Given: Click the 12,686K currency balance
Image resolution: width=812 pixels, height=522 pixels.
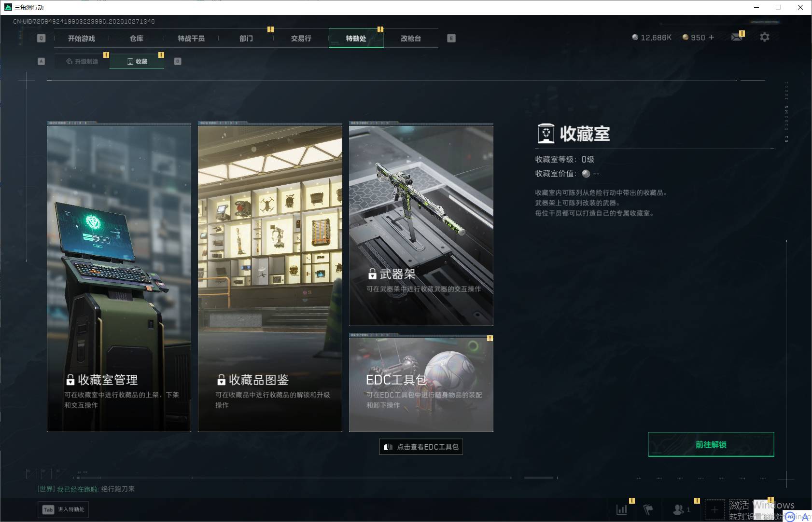Looking at the screenshot, I should point(652,38).
